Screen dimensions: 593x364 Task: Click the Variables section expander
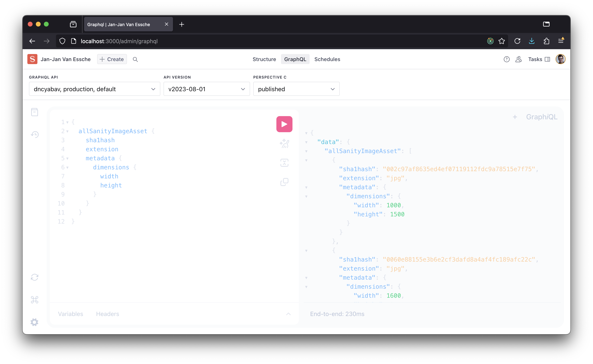(x=289, y=314)
